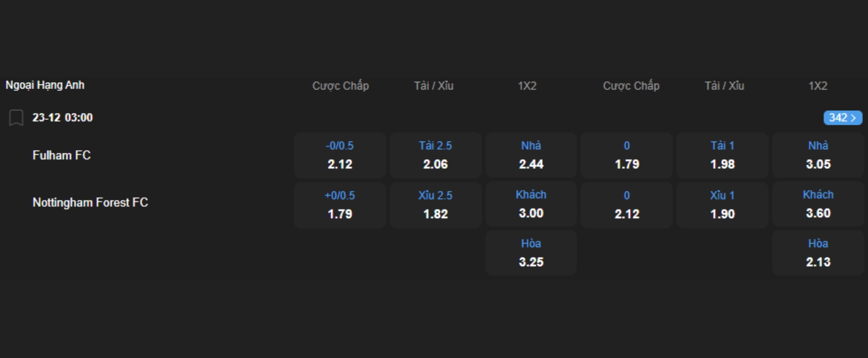Click the 23-12 03:00 match time
The height and width of the screenshot is (358, 868).
tap(62, 118)
